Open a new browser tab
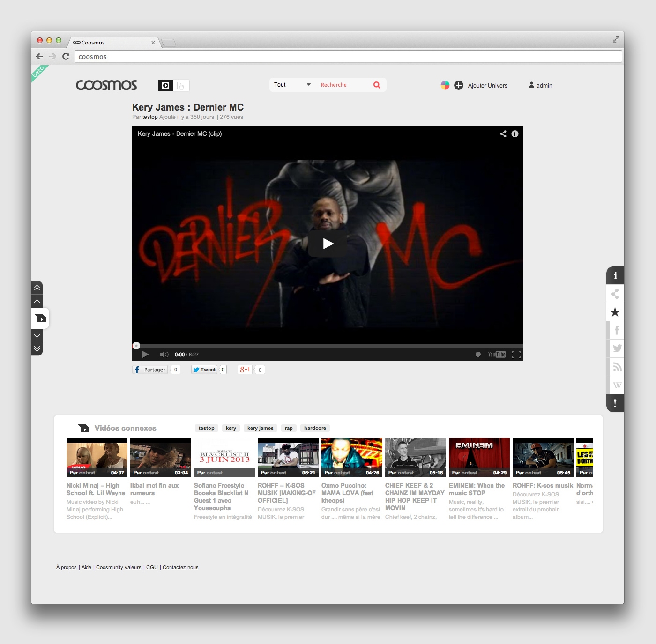The height and width of the screenshot is (644, 656). (x=169, y=43)
